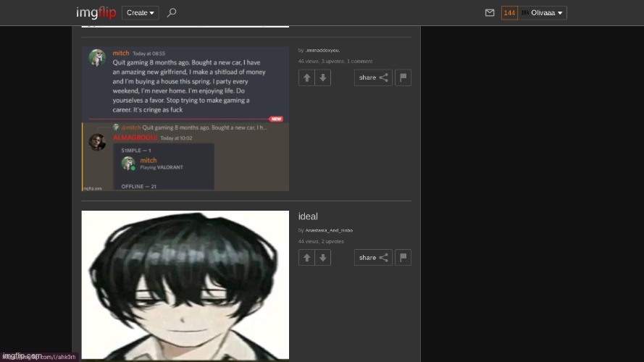
Task: Upvote the "ideal" post
Action: pos(306,257)
